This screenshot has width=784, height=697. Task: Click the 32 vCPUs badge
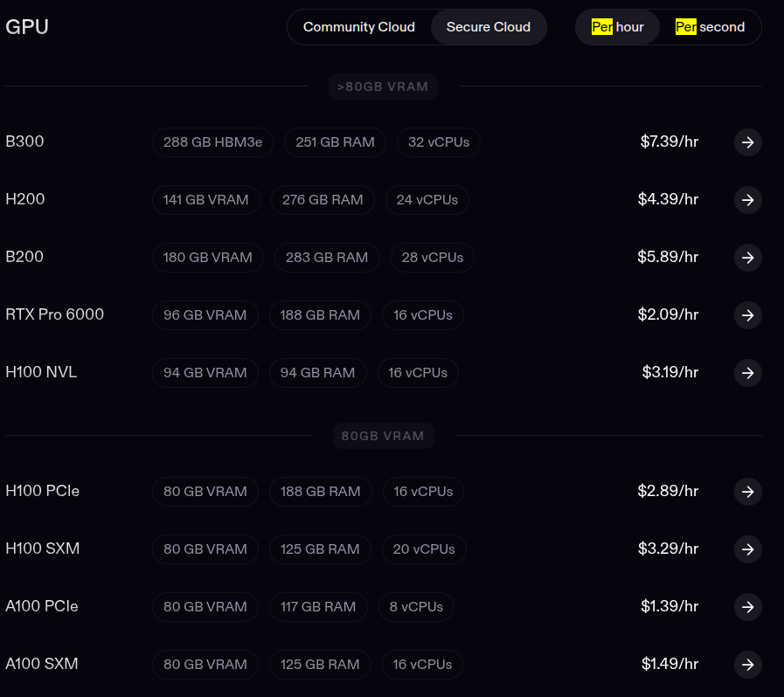tap(439, 142)
